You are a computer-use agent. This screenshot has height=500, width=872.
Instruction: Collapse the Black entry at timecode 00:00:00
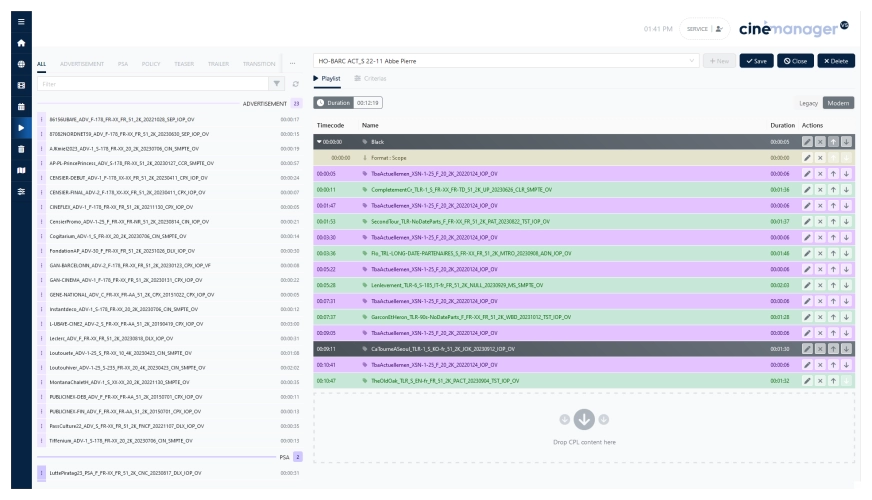319,142
